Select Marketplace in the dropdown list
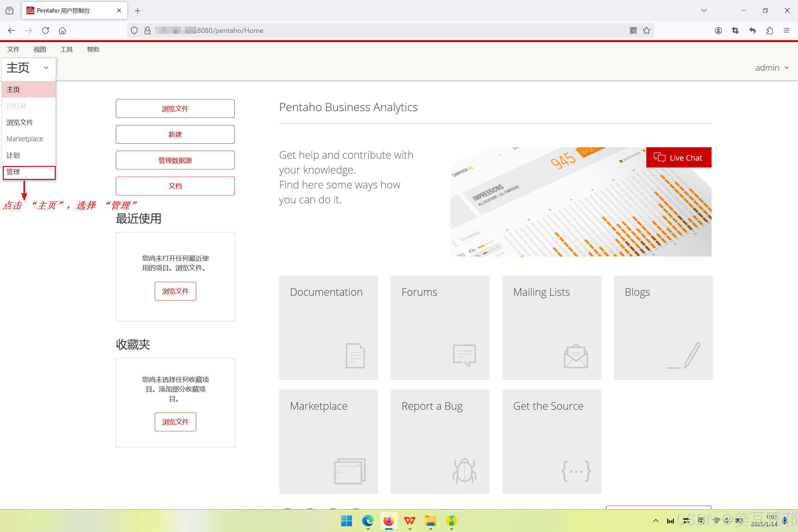Image resolution: width=798 pixels, height=532 pixels. tap(25, 139)
